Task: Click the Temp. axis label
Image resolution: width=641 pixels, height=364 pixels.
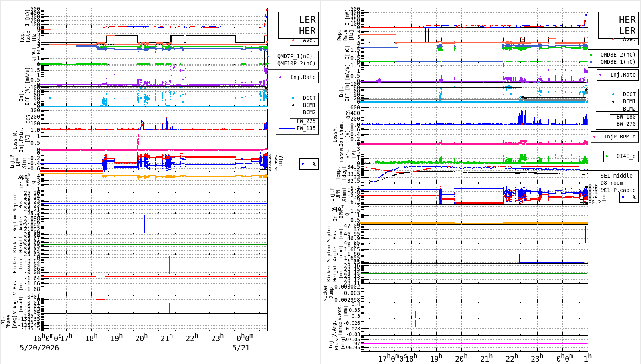Action: (339, 173)
